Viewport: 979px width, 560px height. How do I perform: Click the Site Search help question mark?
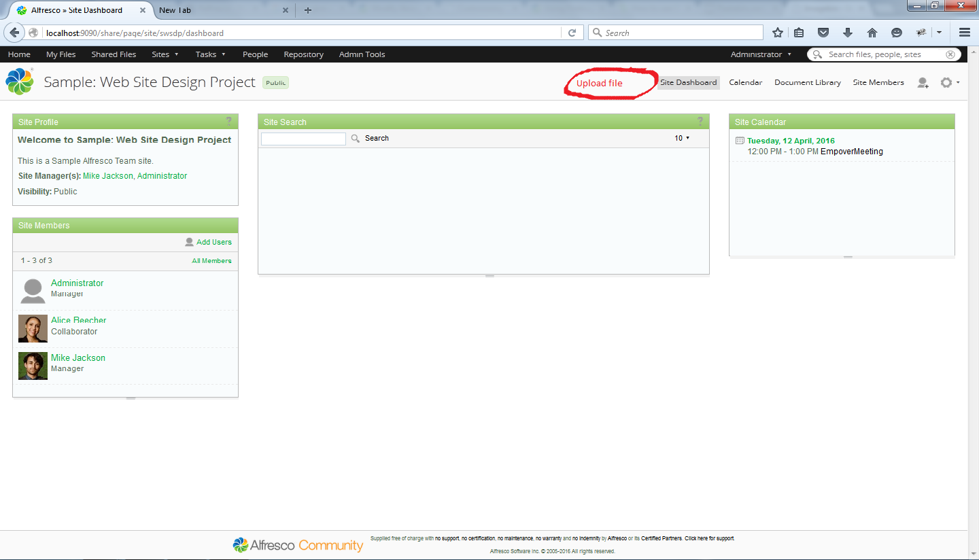(700, 121)
